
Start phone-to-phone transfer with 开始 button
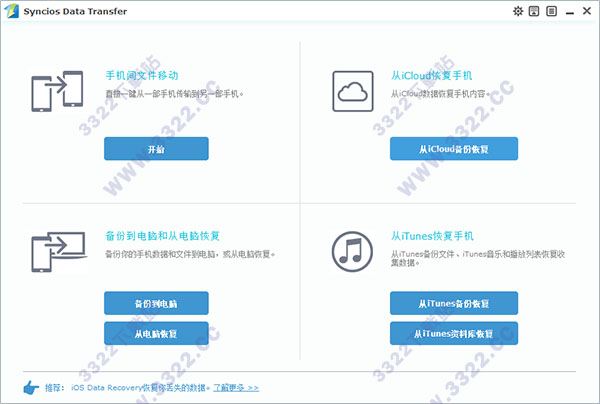pyautogui.click(x=156, y=149)
